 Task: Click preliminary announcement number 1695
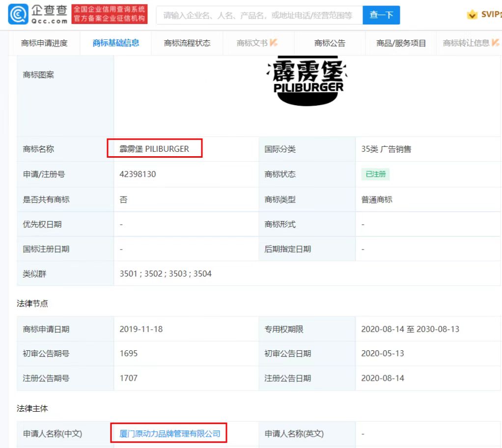[x=129, y=354]
